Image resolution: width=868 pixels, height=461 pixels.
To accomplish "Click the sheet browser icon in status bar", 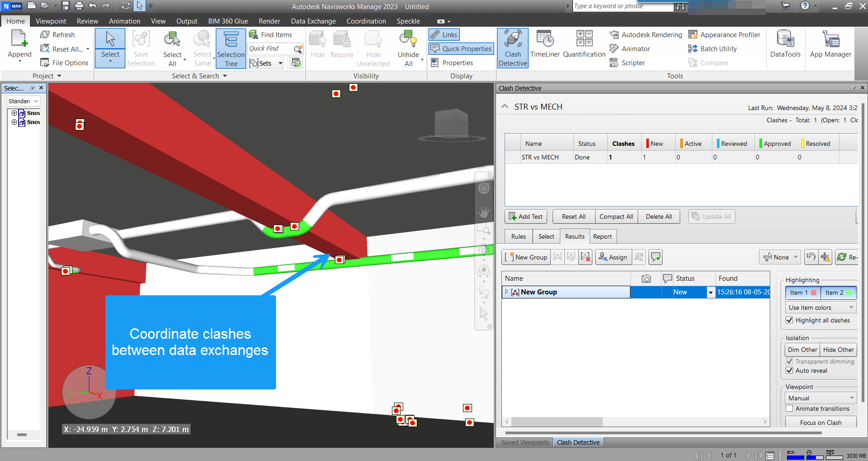I will [770, 456].
